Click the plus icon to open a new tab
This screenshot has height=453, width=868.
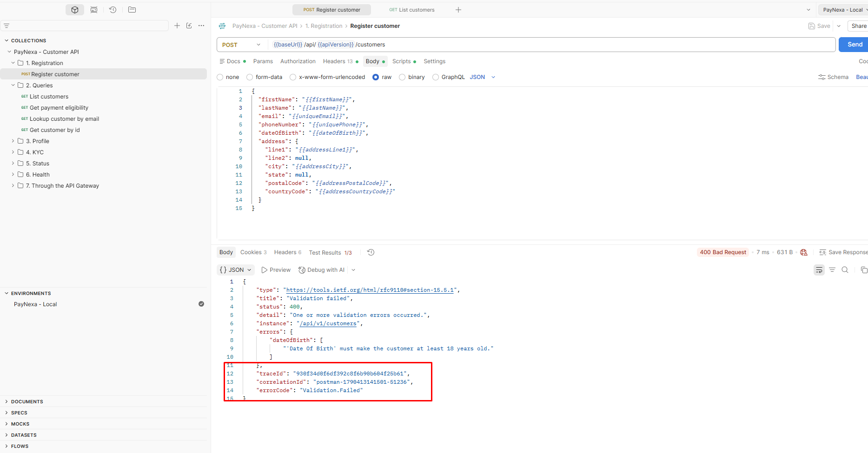point(458,10)
